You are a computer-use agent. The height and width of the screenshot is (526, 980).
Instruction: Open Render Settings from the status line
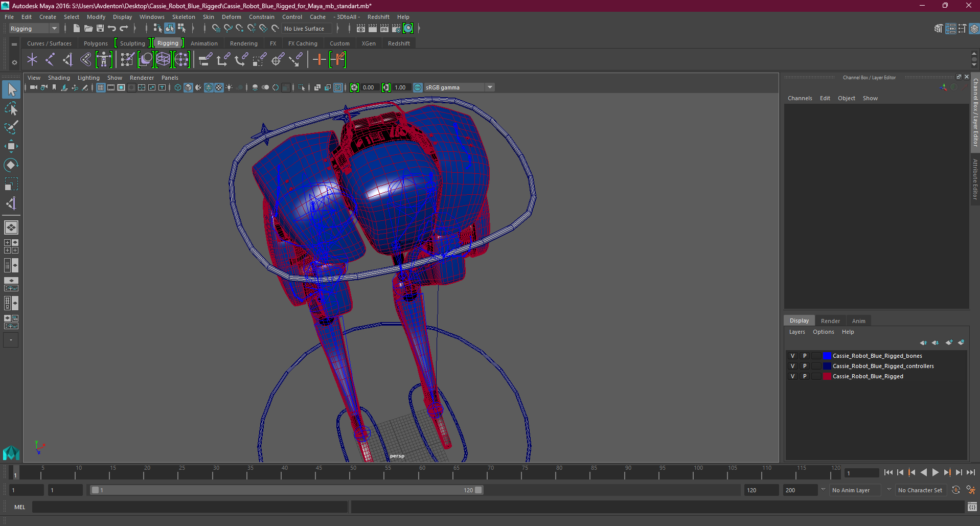point(396,29)
